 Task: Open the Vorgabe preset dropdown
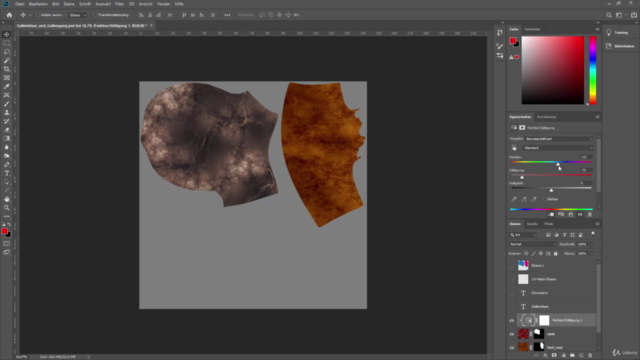coord(558,139)
